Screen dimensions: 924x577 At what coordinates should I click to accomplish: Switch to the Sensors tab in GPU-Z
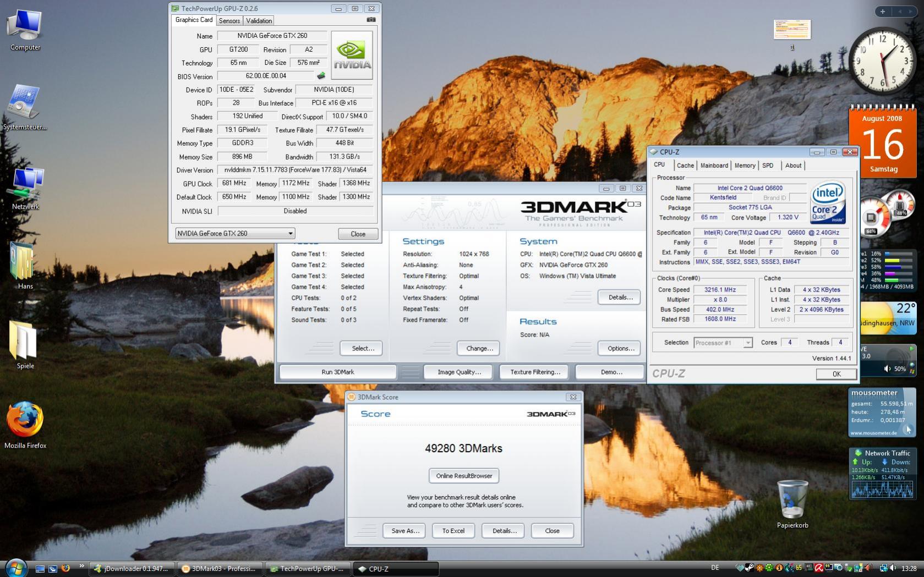(x=229, y=20)
